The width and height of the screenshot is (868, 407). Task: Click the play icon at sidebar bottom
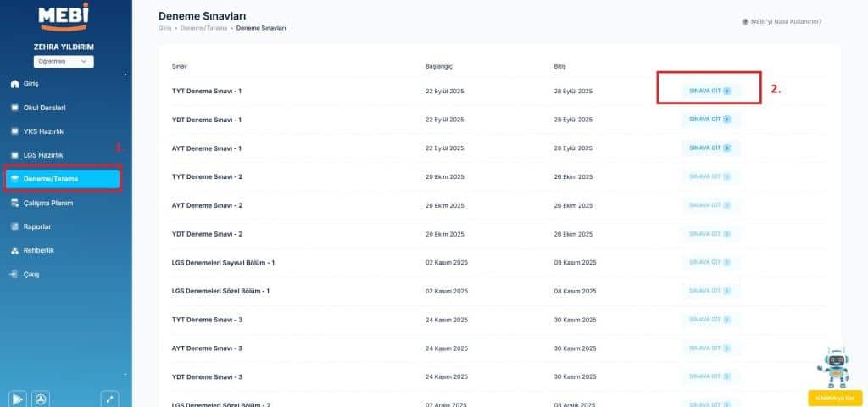pos(17,399)
